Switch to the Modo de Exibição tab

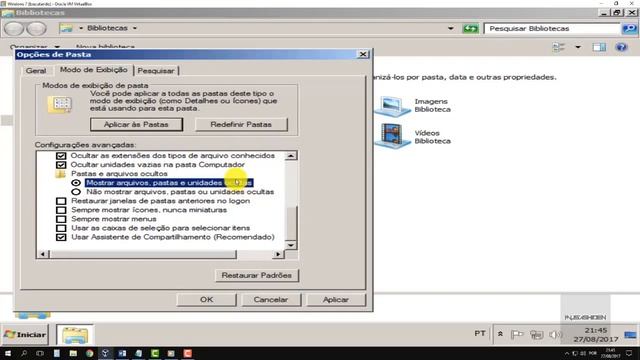93,70
